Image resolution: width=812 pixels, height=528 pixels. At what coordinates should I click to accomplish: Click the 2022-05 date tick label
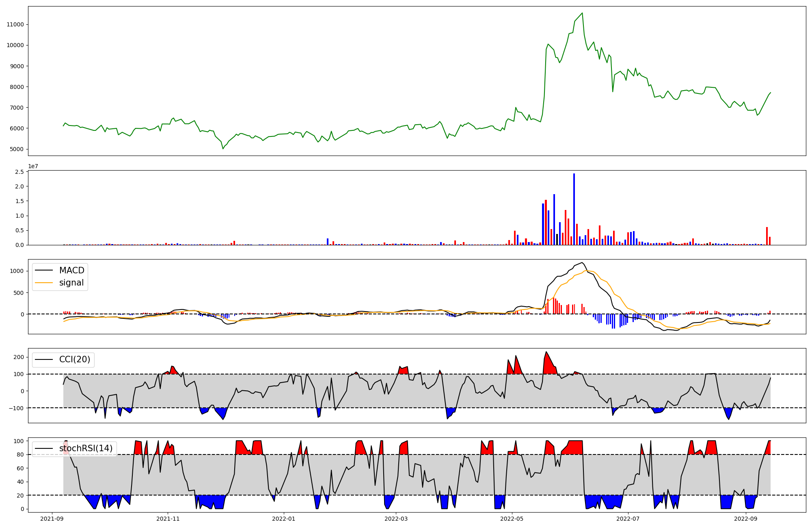[x=512, y=519]
